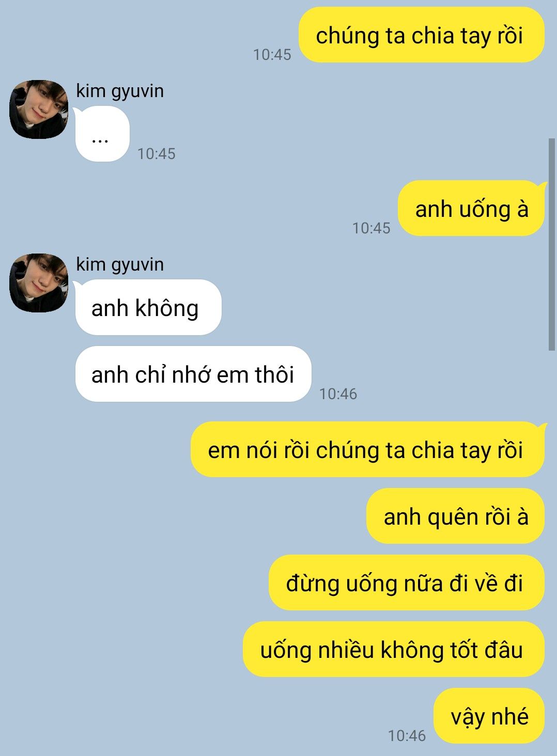557x756 pixels.
Task: Click the sender name above the '...' message
Action: [120, 91]
